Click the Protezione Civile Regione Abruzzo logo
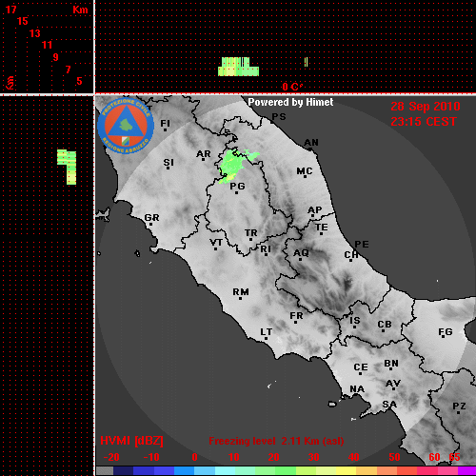Image resolution: width=476 pixels, height=476 pixels. coord(126,126)
